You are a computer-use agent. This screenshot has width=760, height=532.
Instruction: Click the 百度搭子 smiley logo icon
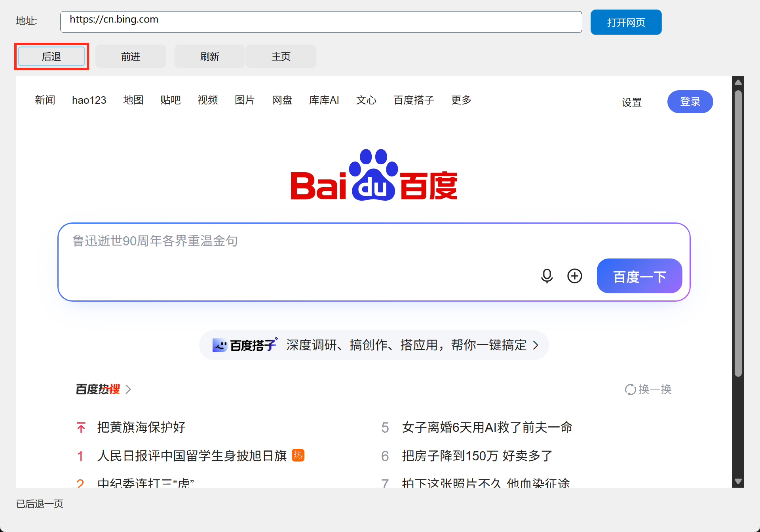point(220,345)
